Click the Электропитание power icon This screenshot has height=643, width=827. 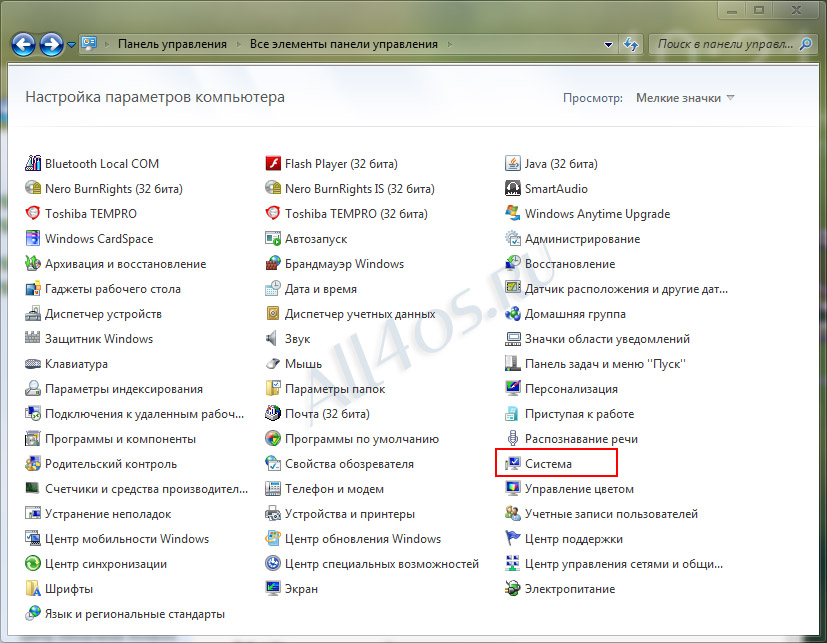click(x=513, y=589)
